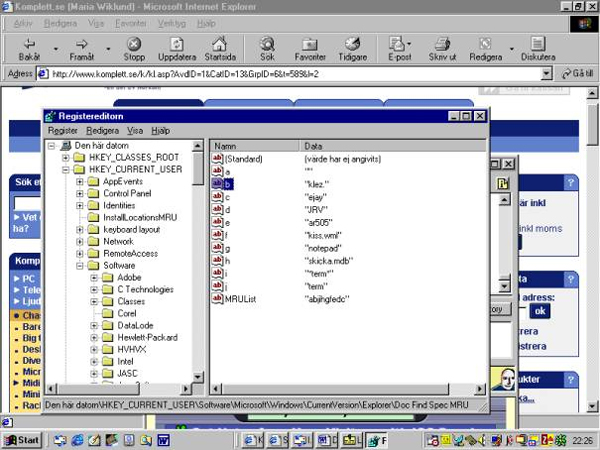Image resolution: width=600 pixels, height=450 pixels.
Task: Click the Internet Explorer quick launch icon
Action: point(77,440)
